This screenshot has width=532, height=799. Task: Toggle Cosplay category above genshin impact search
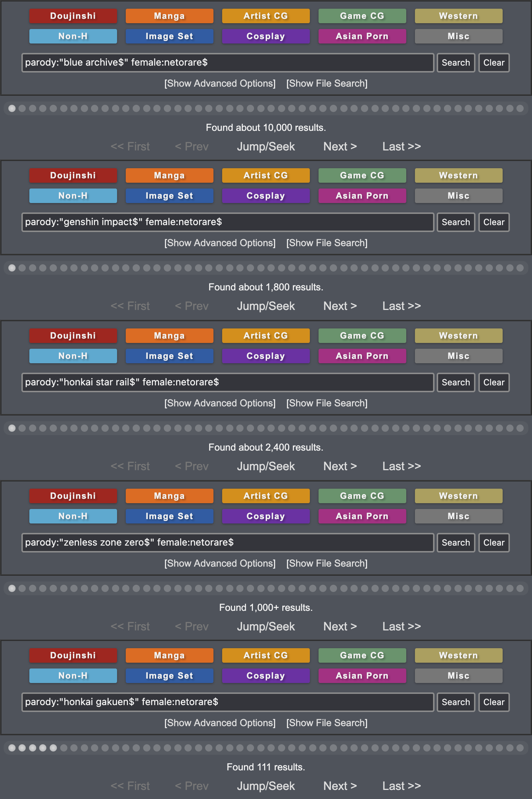coord(266,196)
